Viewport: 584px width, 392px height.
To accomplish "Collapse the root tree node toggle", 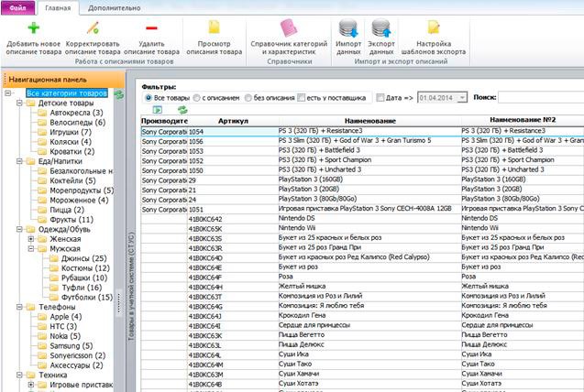I will click(8, 93).
